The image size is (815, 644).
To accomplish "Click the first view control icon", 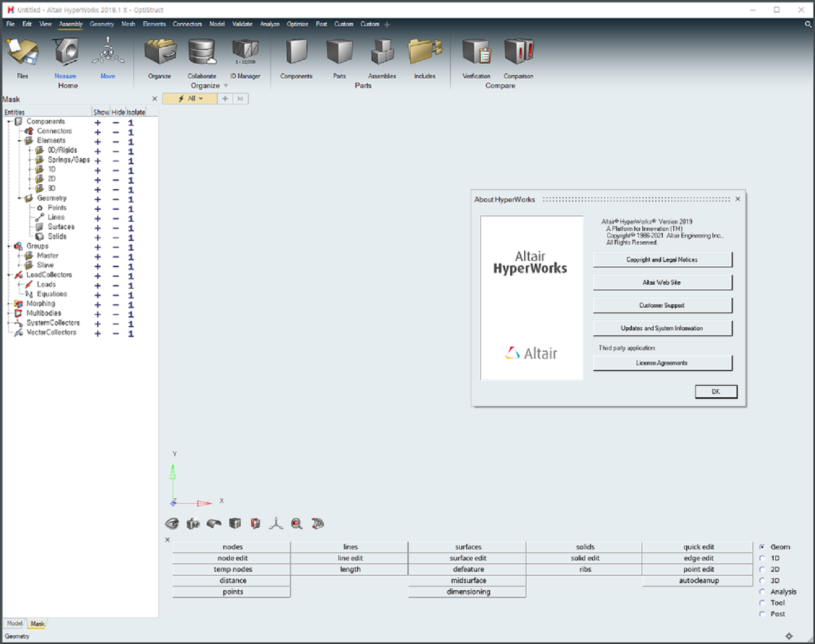I will click(172, 523).
